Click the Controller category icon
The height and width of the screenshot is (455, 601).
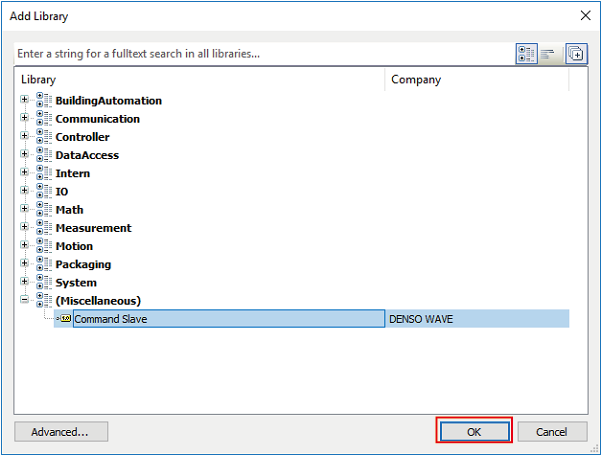coord(43,136)
